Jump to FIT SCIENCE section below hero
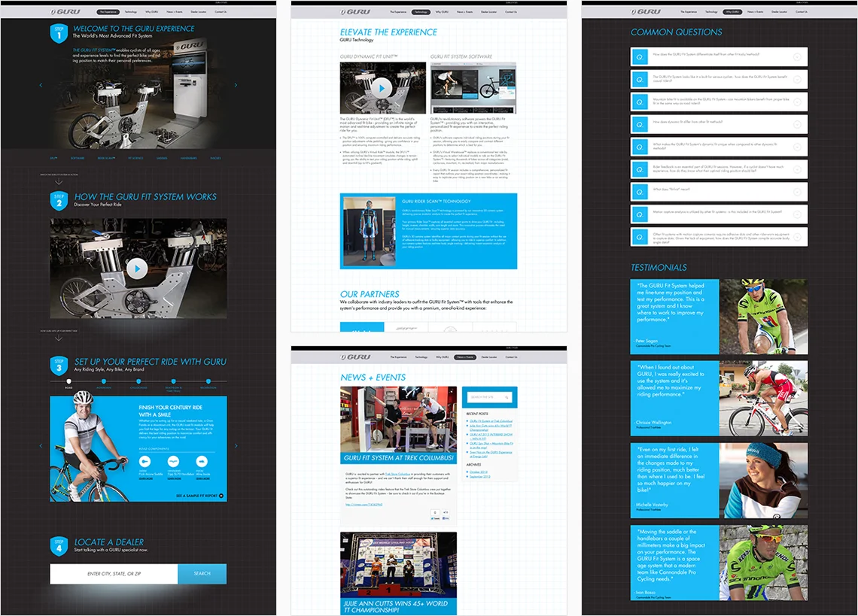 tap(135, 158)
